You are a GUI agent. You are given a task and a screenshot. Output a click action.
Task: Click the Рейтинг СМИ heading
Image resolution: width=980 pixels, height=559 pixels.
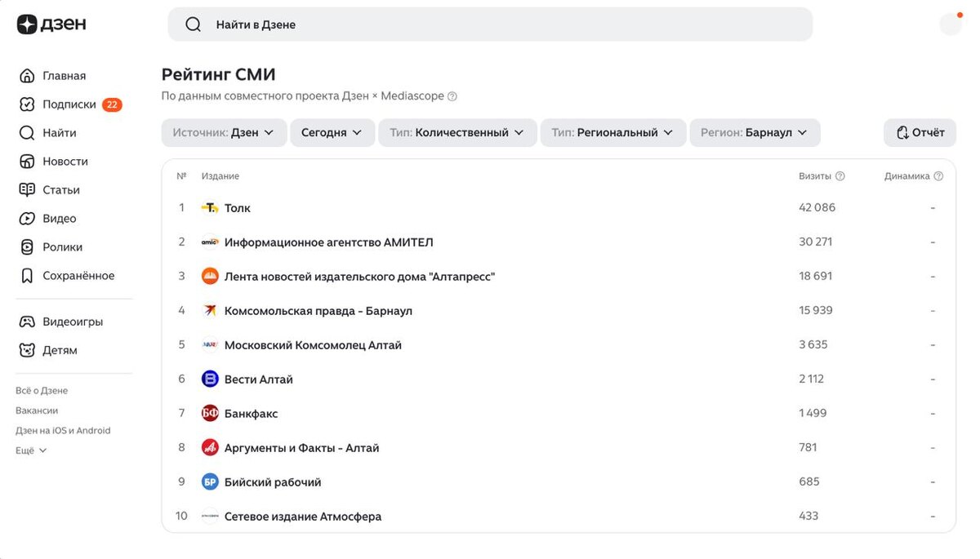coord(219,75)
